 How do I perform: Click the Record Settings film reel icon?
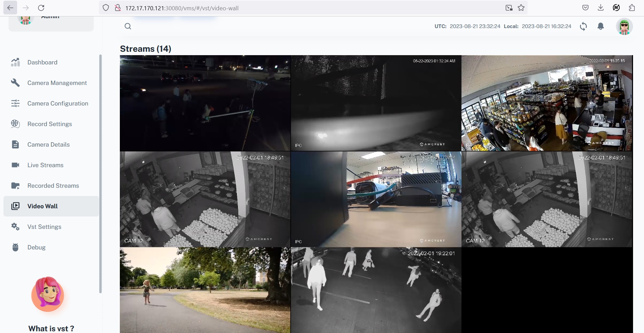click(15, 124)
